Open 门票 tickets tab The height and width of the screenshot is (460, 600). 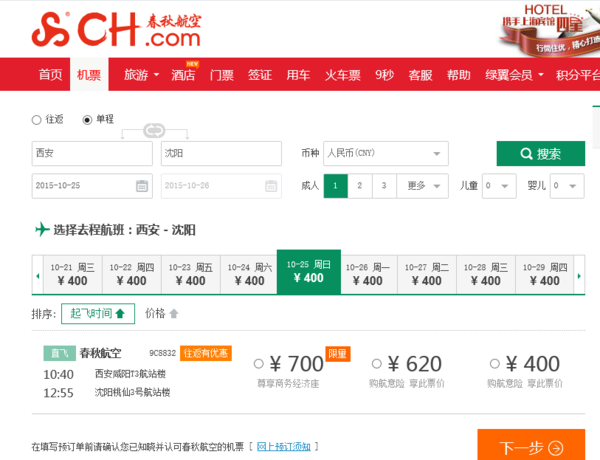pyautogui.click(x=222, y=75)
